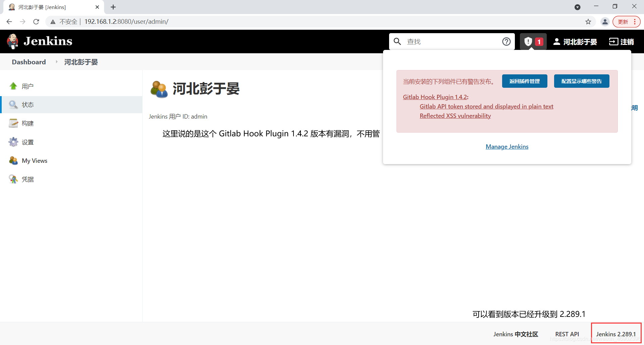
Task: Select 状态 in the sidebar
Action: [28, 105]
